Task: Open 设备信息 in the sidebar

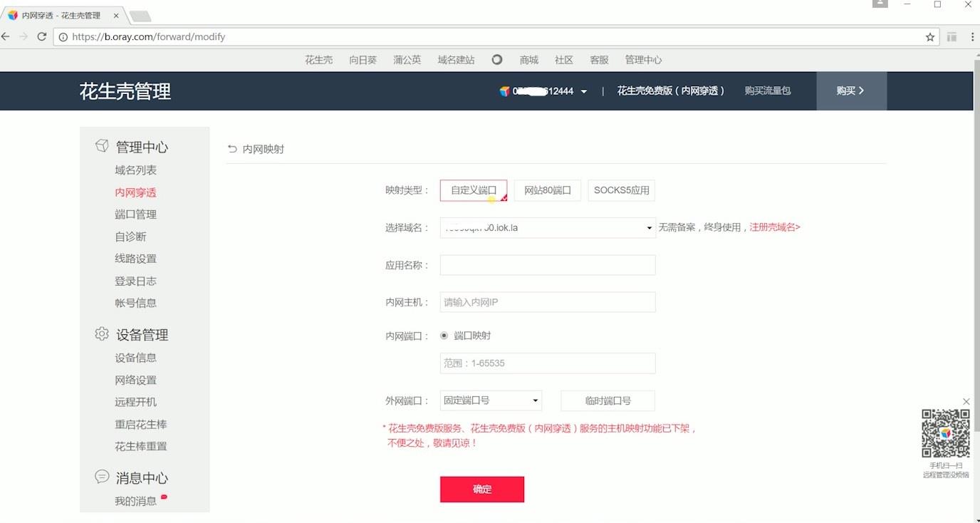Action: click(x=135, y=358)
